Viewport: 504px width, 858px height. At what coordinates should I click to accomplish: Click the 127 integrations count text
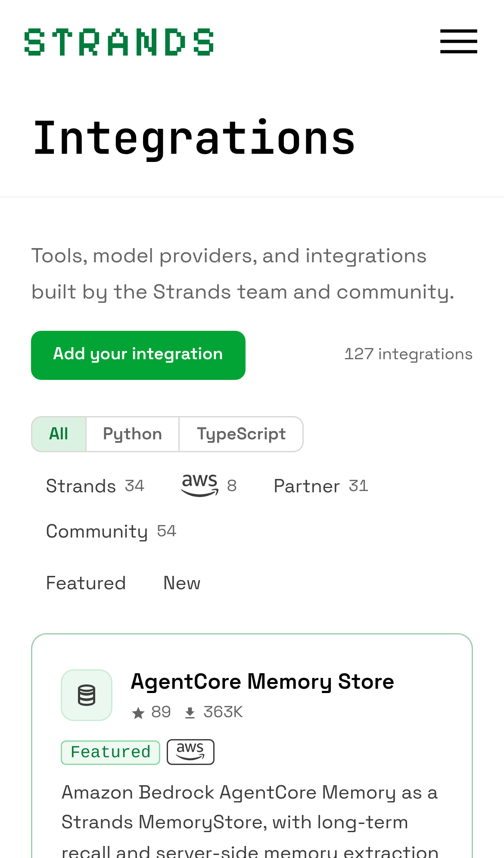(x=408, y=354)
